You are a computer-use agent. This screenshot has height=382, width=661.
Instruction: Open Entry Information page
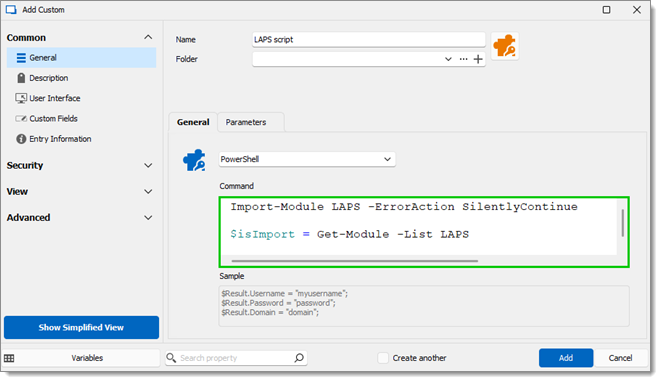pos(54,139)
